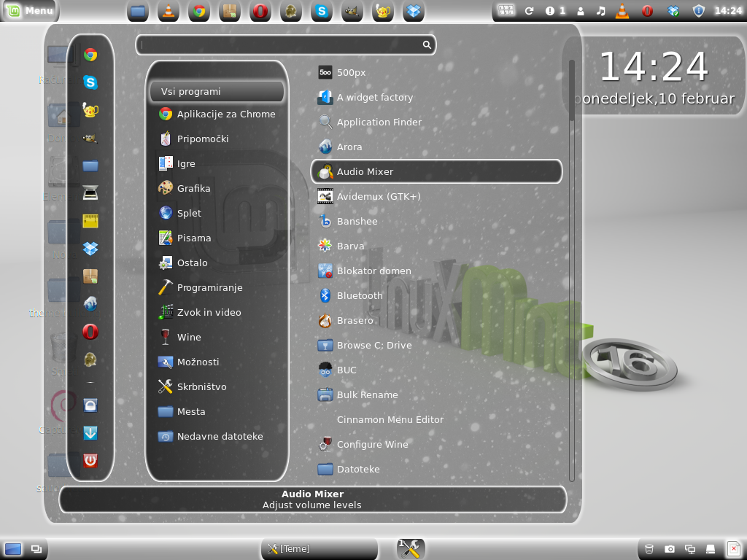Select the Igre category
Image resolution: width=747 pixels, height=560 pixels.
[x=217, y=163]
